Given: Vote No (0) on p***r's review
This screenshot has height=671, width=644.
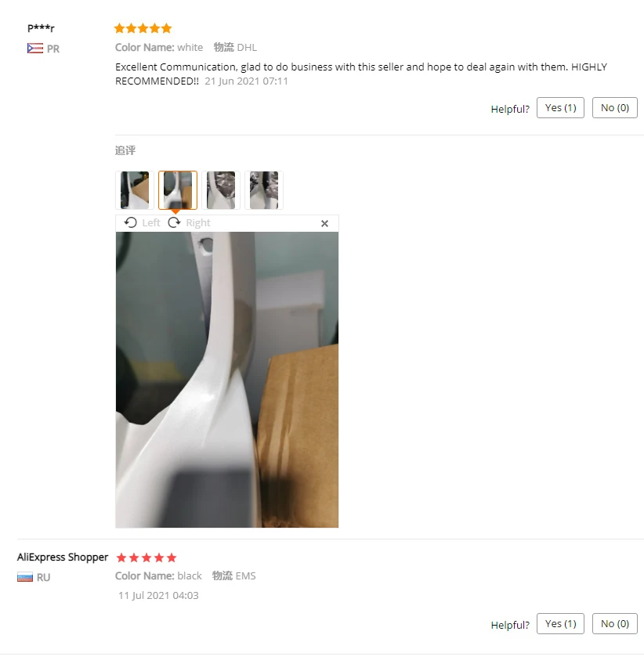Looking at the screenshot, I should 615,108.
